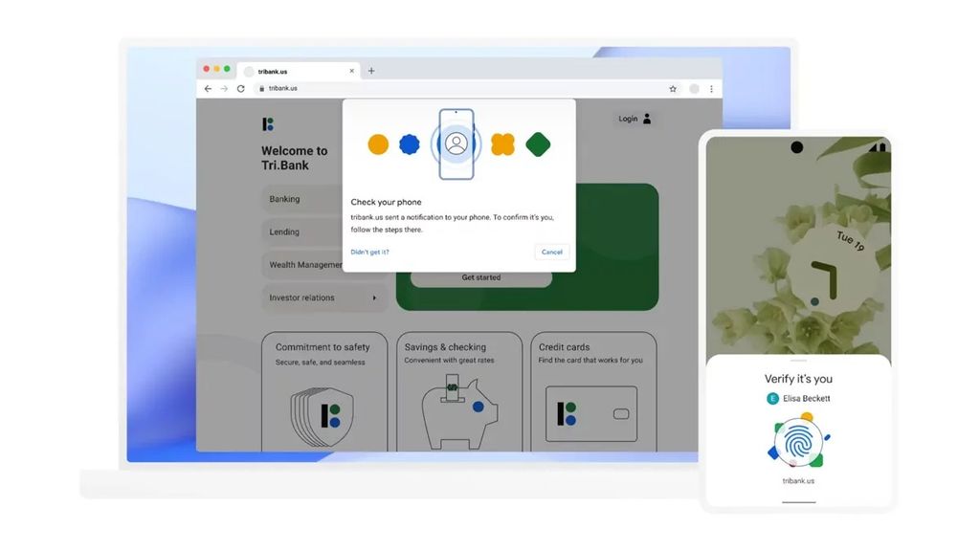980x551 pixels.
Task: Click the yellow circle shape in the dialog
Action: (378, 143)
